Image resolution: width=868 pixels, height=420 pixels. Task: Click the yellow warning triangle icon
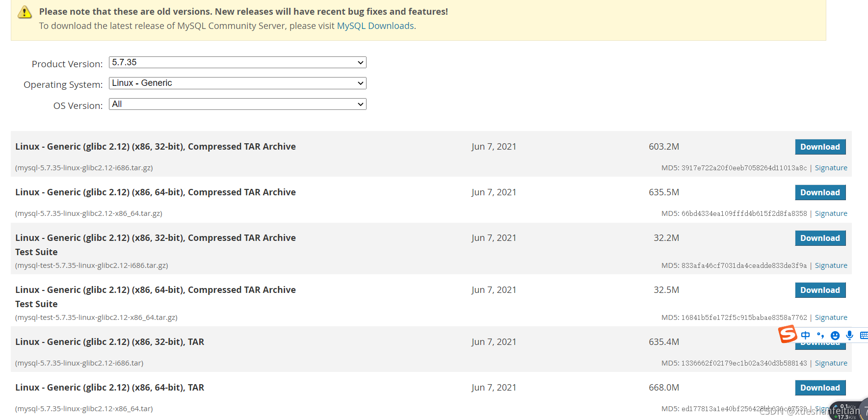tap(25, 12)
